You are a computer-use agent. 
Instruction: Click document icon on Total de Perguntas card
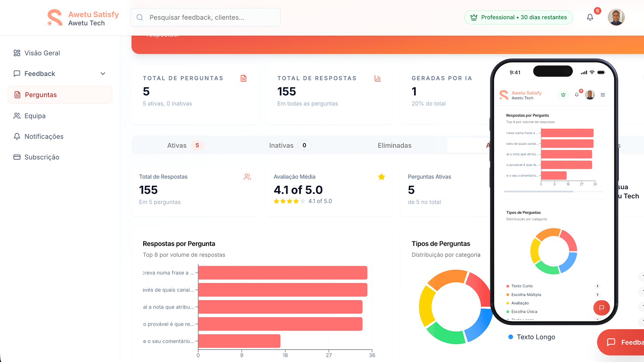244,78
